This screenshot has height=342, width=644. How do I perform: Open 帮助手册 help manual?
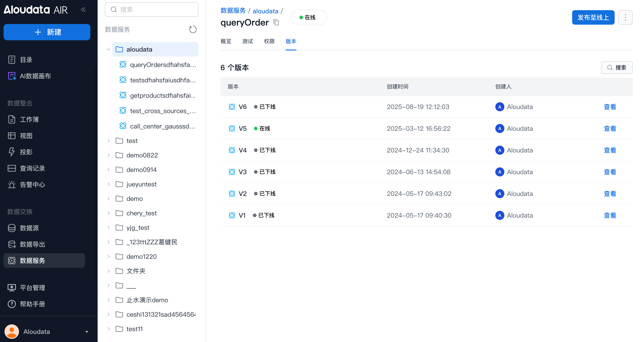pyautogui.click(x=32, y=304)
